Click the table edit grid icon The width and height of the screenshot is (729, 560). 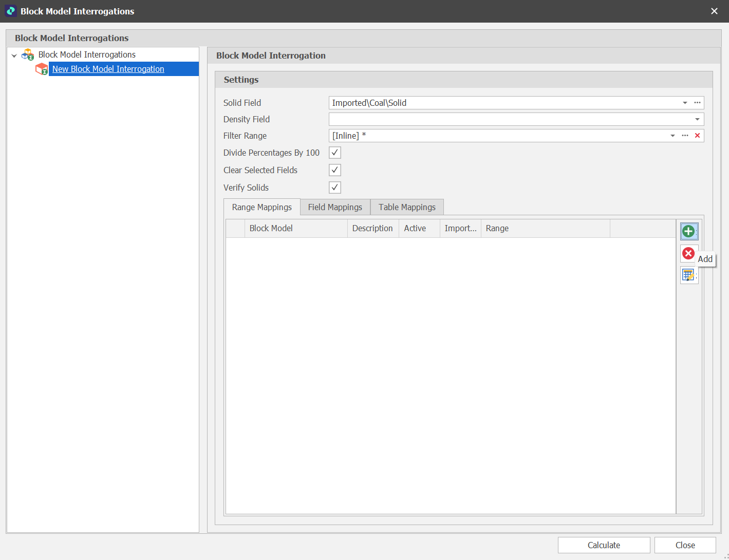(689, 275)
